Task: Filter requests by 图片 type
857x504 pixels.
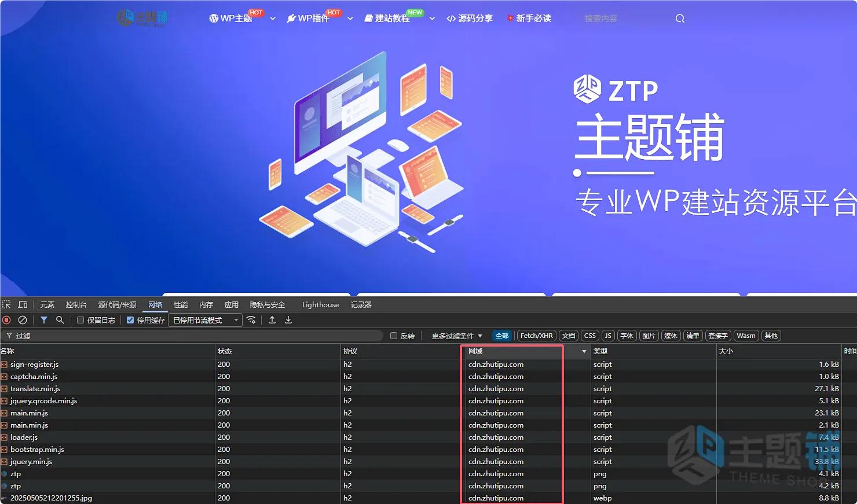Action: (x=649, y=336)
